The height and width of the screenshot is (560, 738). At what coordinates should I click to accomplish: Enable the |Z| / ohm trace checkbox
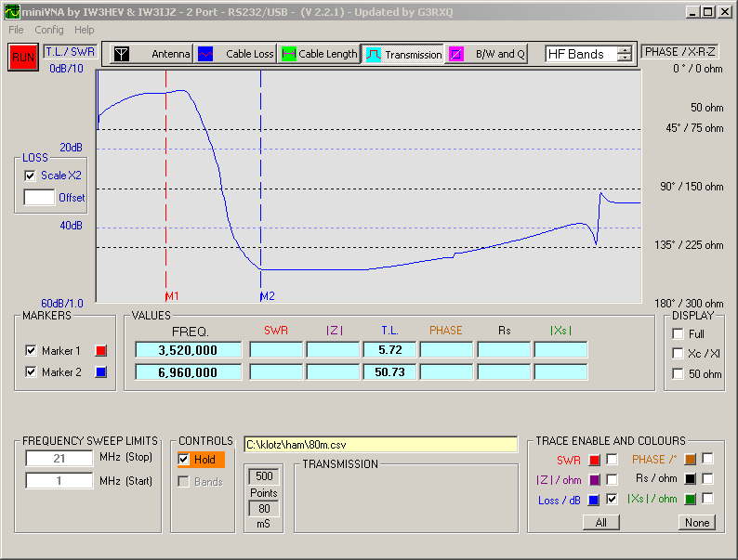(x=612, y=479)
